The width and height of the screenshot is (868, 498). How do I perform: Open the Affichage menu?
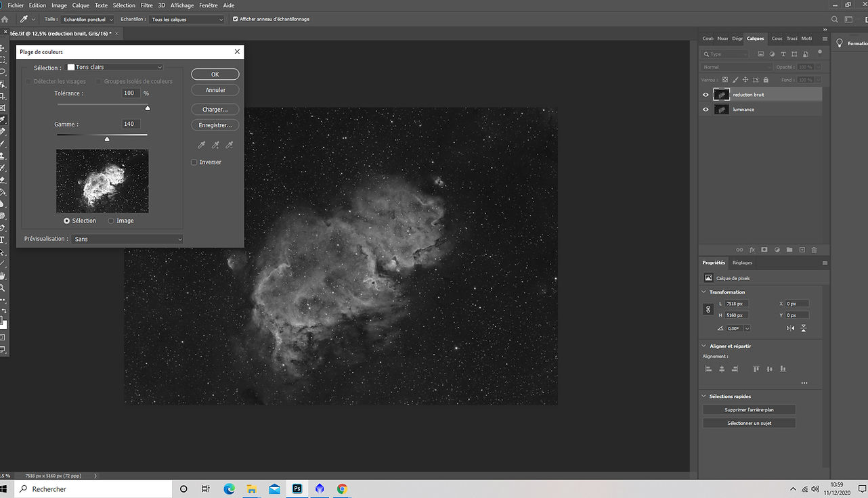(x=182, y=5)
